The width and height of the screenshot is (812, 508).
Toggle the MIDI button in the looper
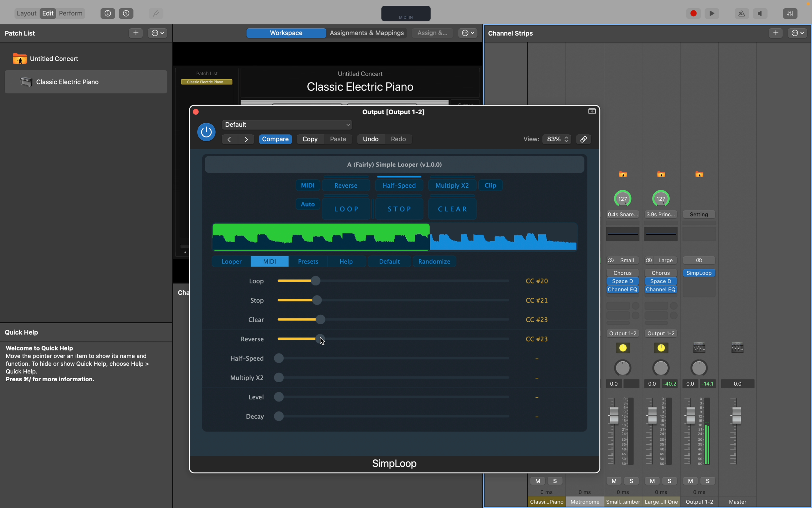point(308,185)
